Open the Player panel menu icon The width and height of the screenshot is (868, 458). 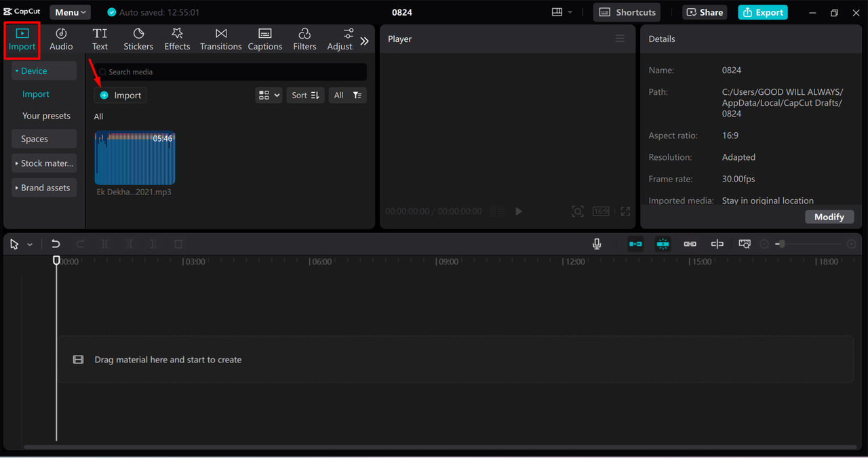click(x=620, y=39)
